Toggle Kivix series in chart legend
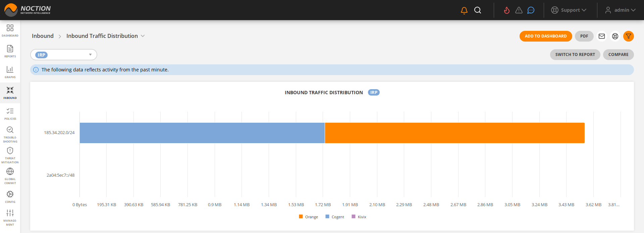644x233 pixels. coord(359,217)
